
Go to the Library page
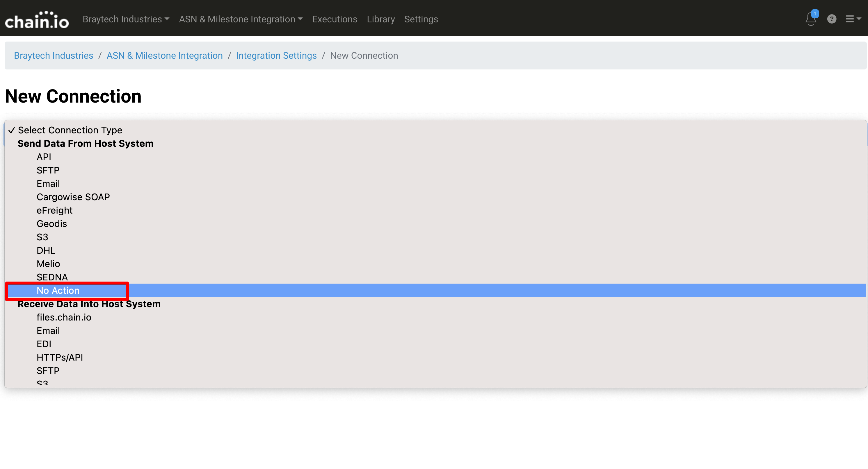[x=380, y=19]
